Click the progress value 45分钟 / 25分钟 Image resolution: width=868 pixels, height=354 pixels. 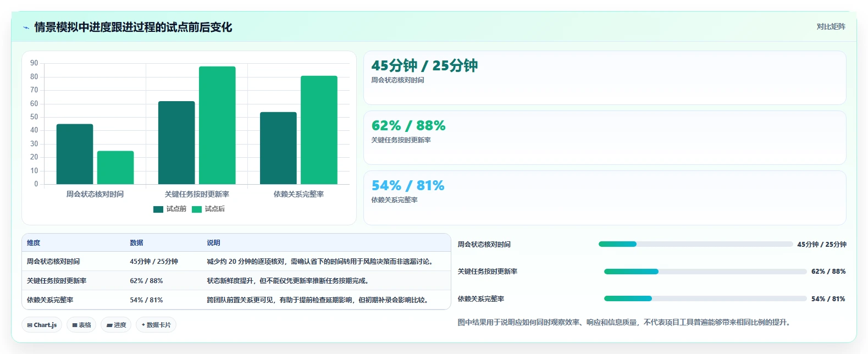click(x=822, y=245)
